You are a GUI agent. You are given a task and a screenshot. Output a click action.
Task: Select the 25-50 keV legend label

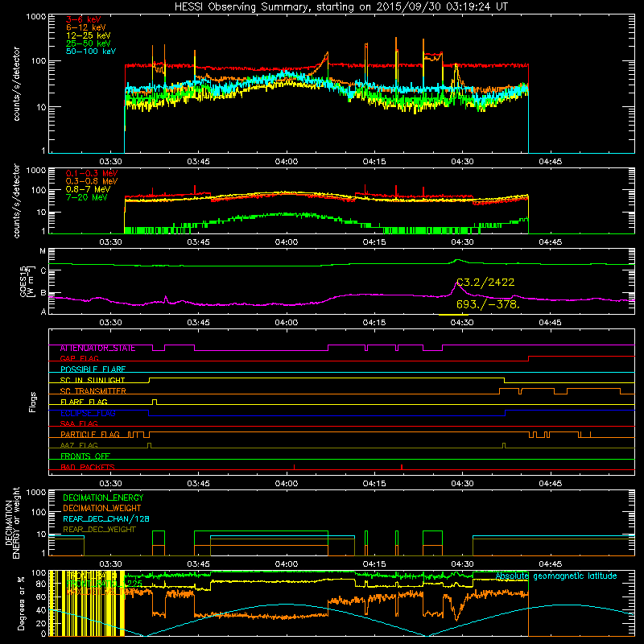pyautogui.click(x=89, y=43)
